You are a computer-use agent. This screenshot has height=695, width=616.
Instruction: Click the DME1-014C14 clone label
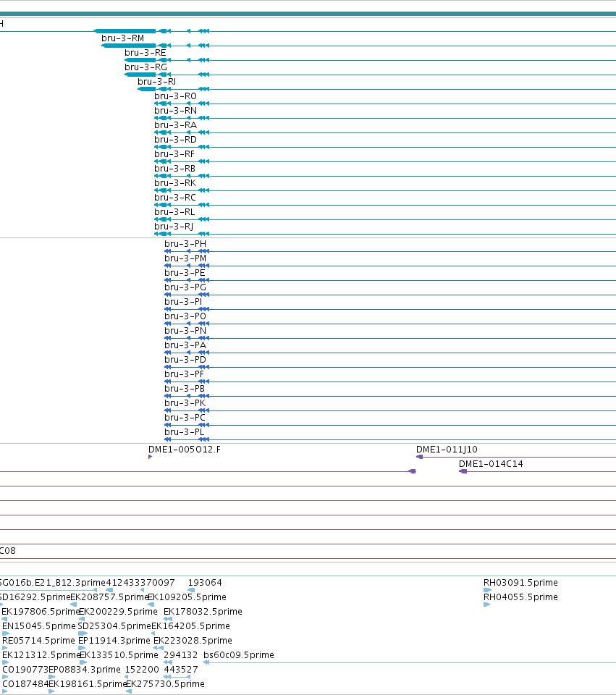pyautogui.click(x=491, y=464)
